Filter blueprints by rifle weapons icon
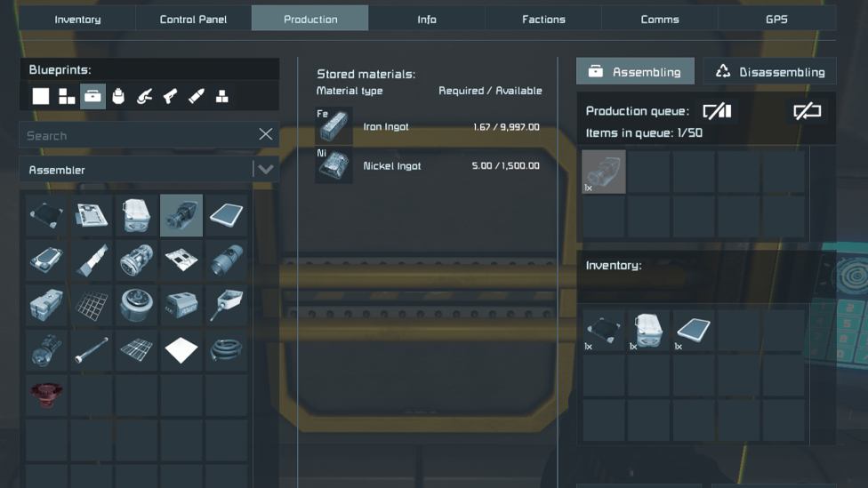The image size is (868, 488). pyautogui.click(x=170, y=96)
